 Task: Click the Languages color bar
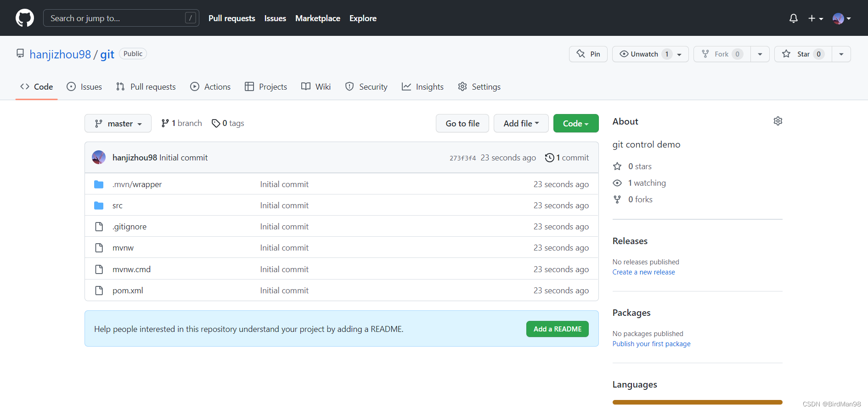(697, 402)
